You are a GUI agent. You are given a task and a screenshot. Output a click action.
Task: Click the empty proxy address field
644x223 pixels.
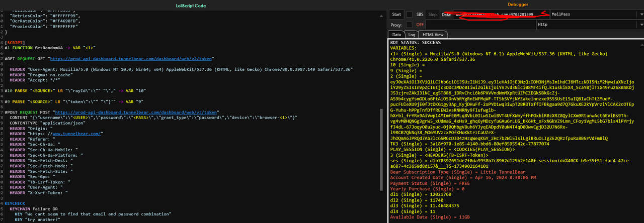480,25
